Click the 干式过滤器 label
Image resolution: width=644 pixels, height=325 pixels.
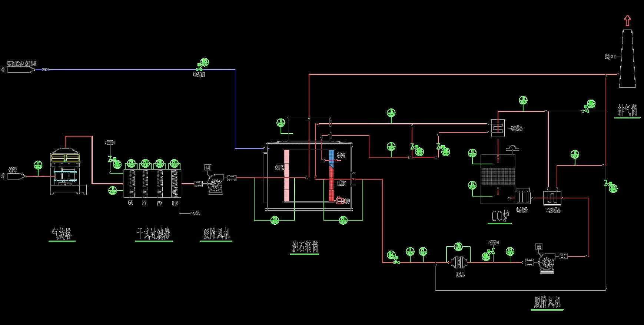[154, 234]
